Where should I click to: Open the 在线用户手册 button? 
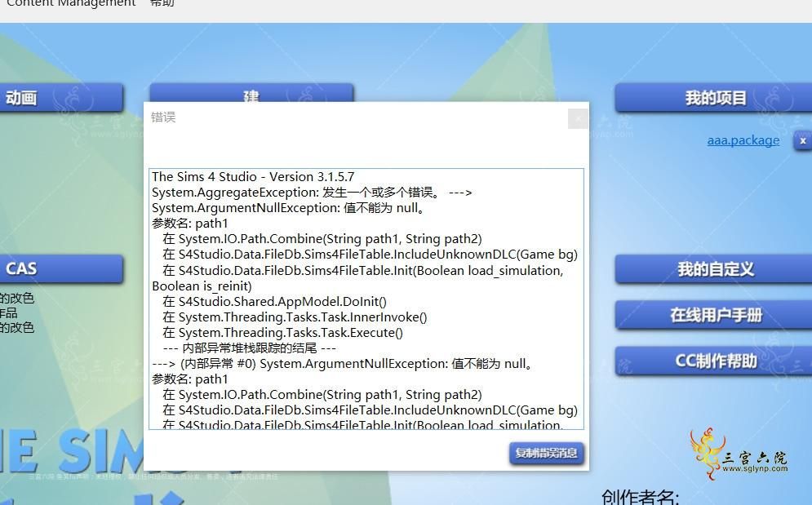tap(713, 315)
